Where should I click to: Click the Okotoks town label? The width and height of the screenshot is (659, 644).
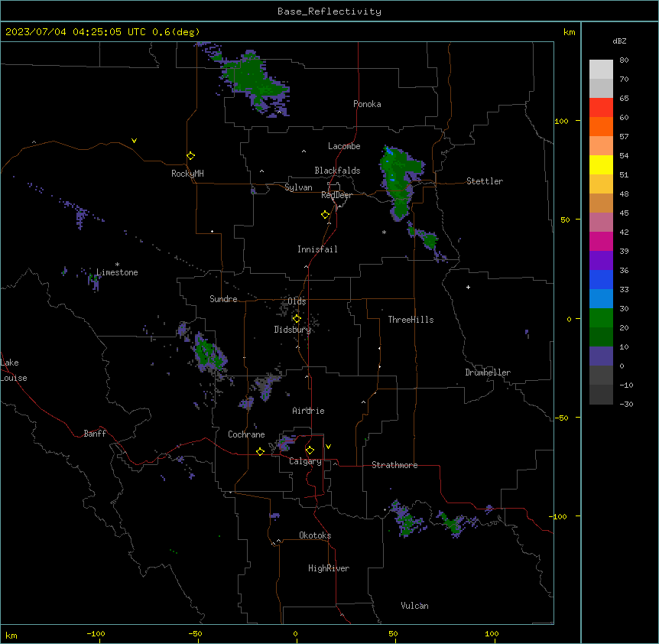point(315,535)
